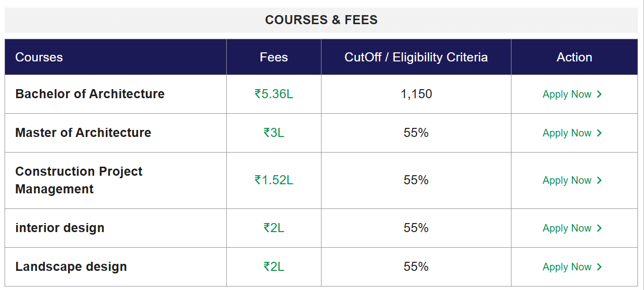This screenshot has width=644, height=290.
Task: Click the 55% cutoff for Landscape design
Action: [x=416, y=267]
